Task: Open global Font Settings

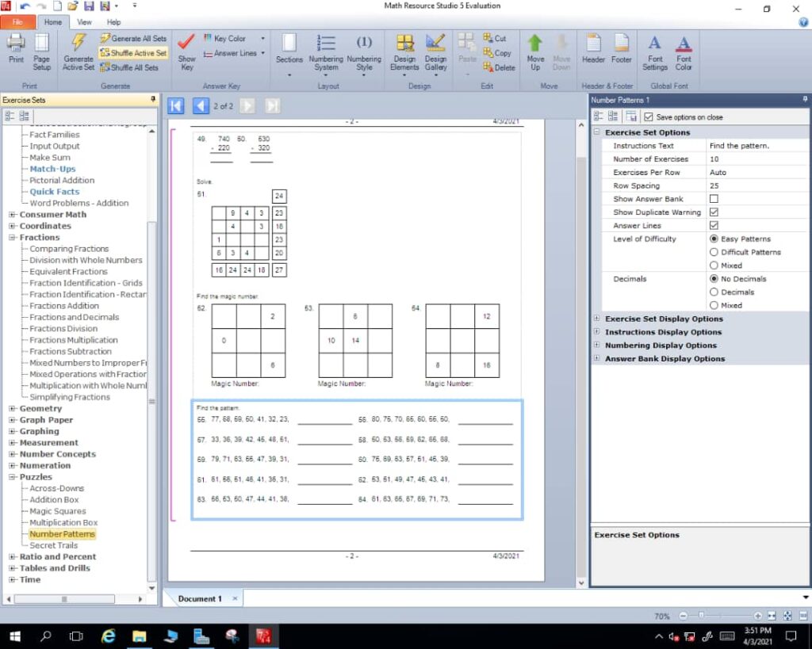Action: click(x=655, y=52)
